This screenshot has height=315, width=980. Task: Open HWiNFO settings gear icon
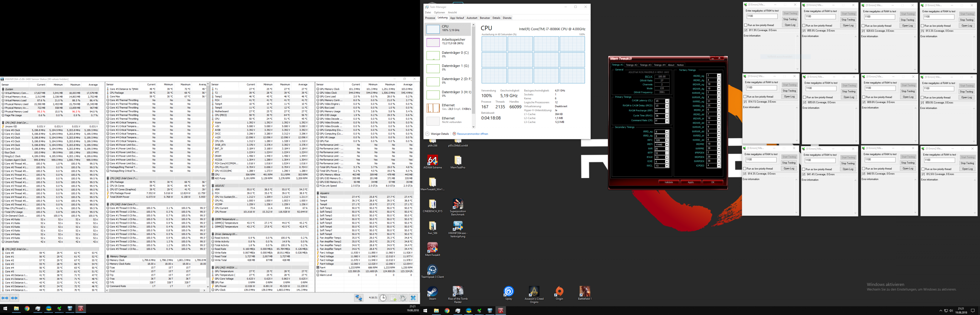coord(403,298)
